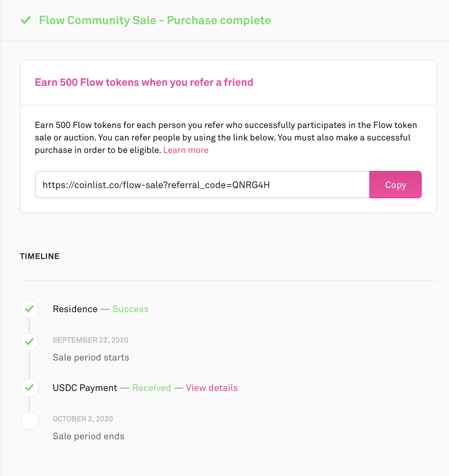Click the Received payment status text

(152, 388)
